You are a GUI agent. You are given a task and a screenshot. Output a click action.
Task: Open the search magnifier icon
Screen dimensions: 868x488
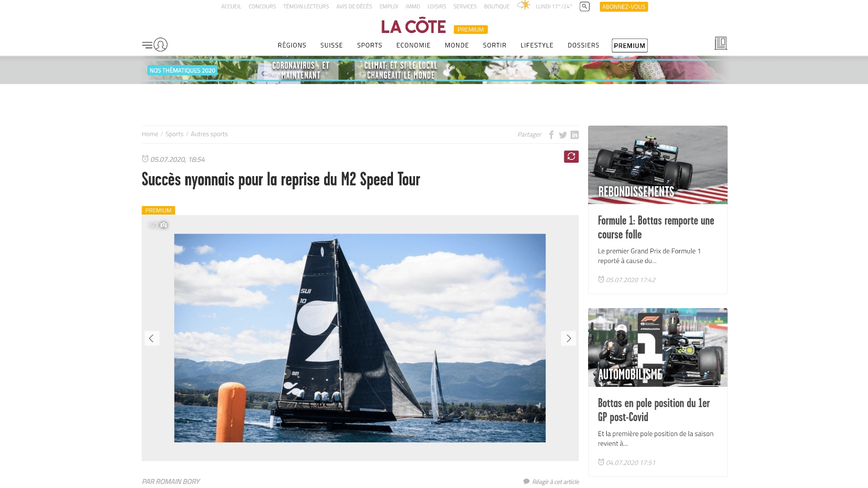[585, 6]
